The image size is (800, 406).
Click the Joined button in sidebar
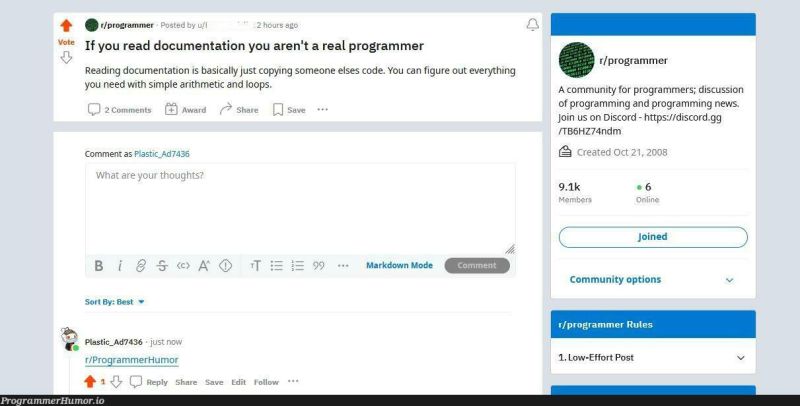[x=653, y=237]
